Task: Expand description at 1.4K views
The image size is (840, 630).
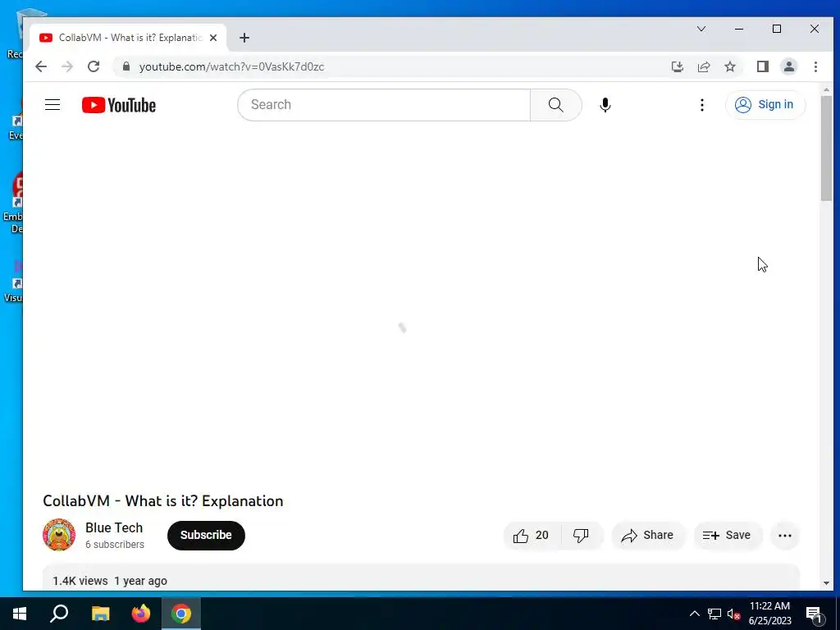Action: [421, 578]
